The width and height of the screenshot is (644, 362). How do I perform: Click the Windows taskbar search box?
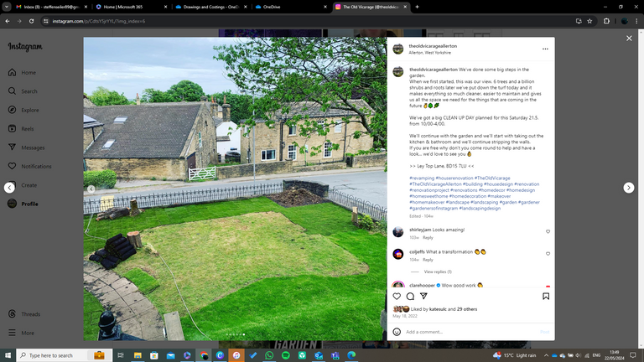pos(64,355)
